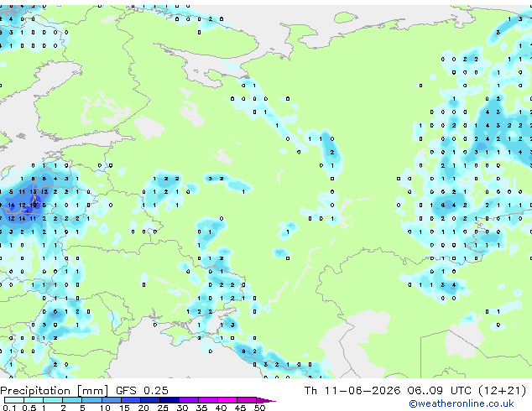Pick the legend swatch between 35 and 40
Screen dimensions: 532x411
pyautogui.click(x=208, y=400)
